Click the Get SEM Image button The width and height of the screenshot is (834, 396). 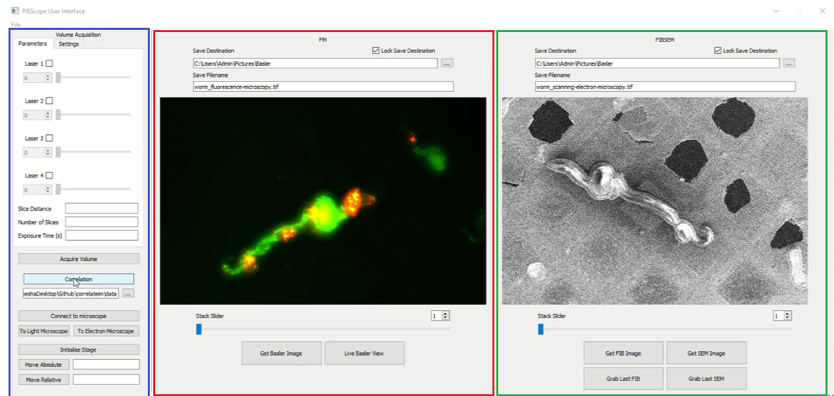click(x=706, y=353)
